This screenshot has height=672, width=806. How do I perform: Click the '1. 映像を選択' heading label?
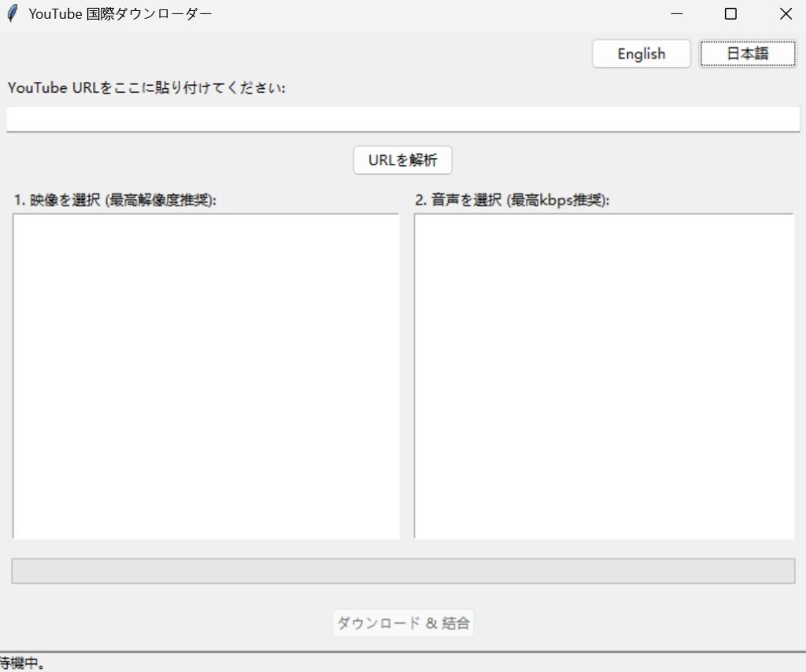tap(115, 200)
